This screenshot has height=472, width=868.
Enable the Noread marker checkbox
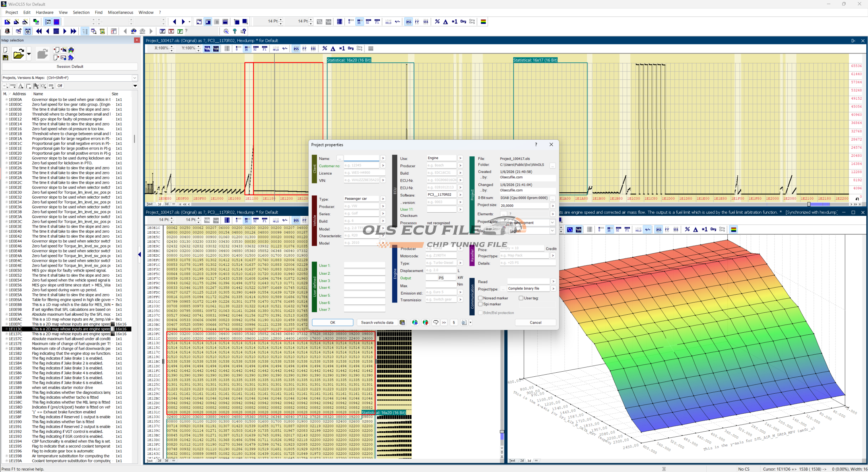[x=480, y=298]
